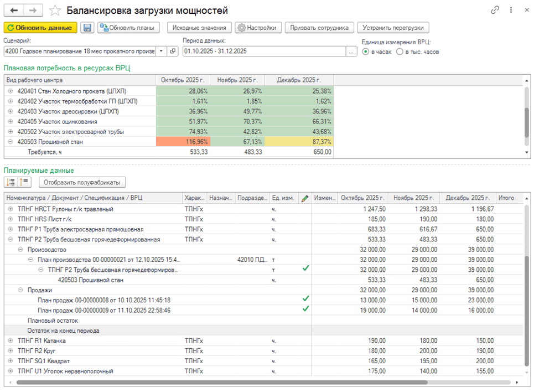Screen dimensions: 539x392
Task: Open the Сценарий dropdown list
Action: click(161, 51)
